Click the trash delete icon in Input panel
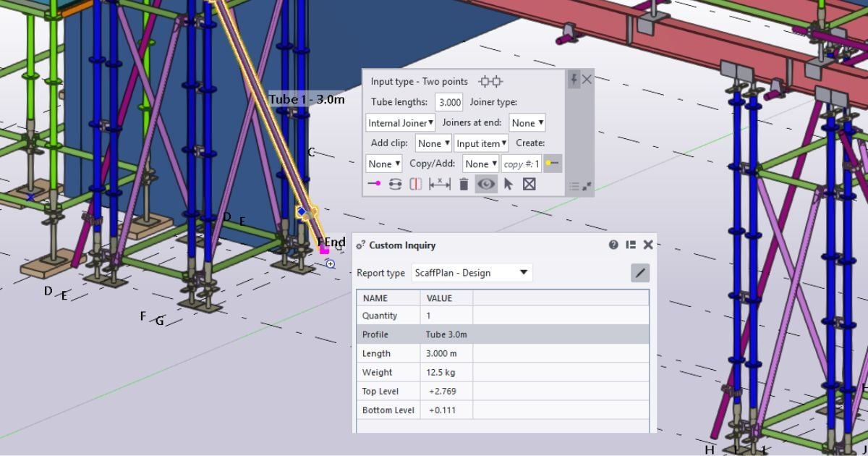Viewport: 868px width, 456px height. pos(463,184)
